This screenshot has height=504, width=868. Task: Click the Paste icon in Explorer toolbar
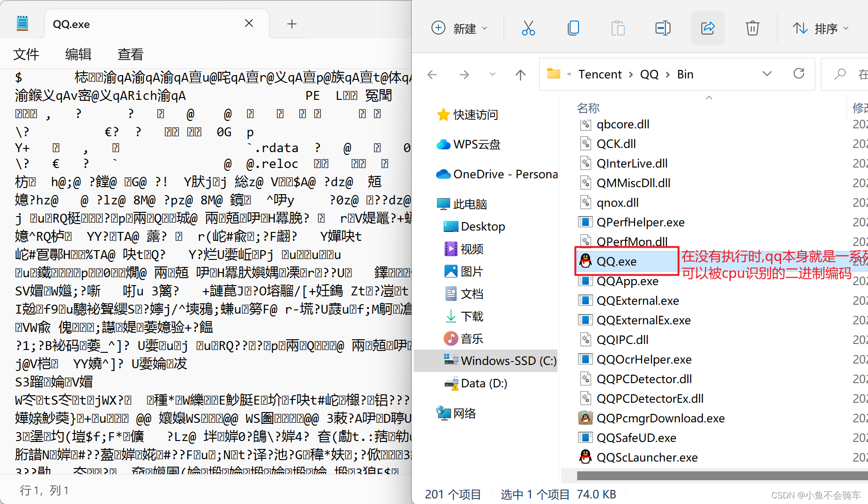pyautogui.click(x=618, y=28)
